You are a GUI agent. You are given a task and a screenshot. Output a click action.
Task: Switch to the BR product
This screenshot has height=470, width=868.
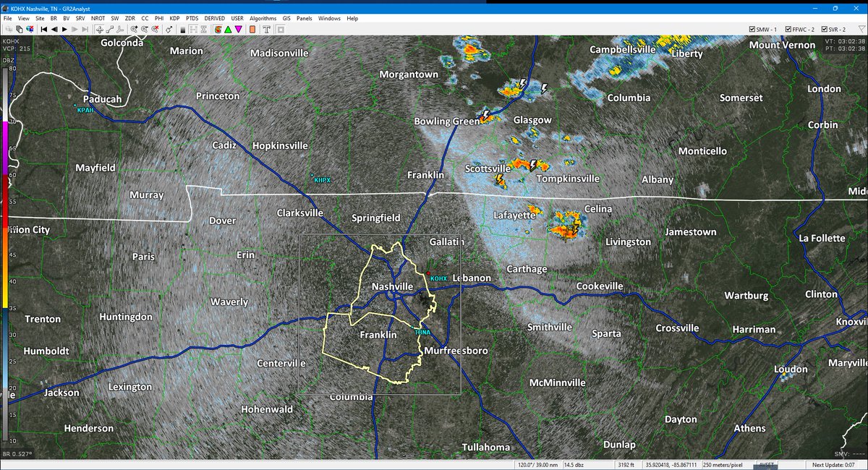coord(54,17)
